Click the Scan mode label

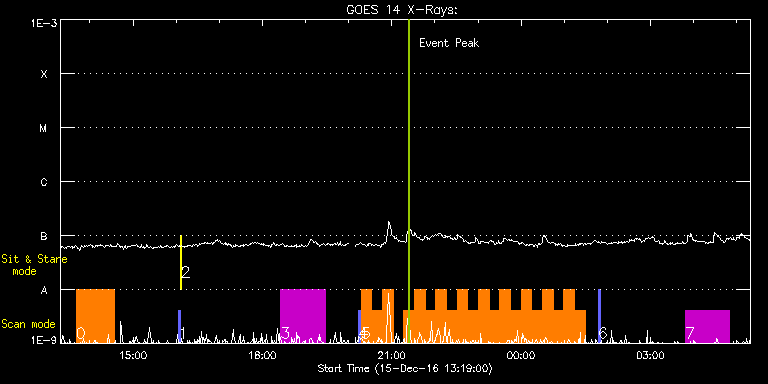click(28, 324)
